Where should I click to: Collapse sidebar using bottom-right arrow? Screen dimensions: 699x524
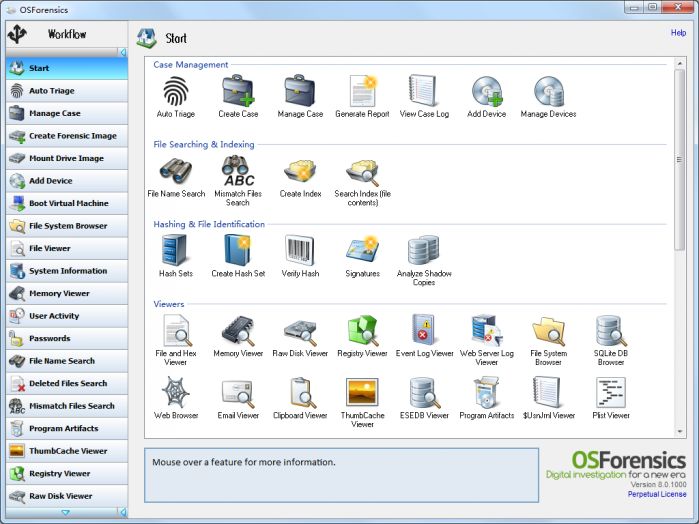point(123,512)
